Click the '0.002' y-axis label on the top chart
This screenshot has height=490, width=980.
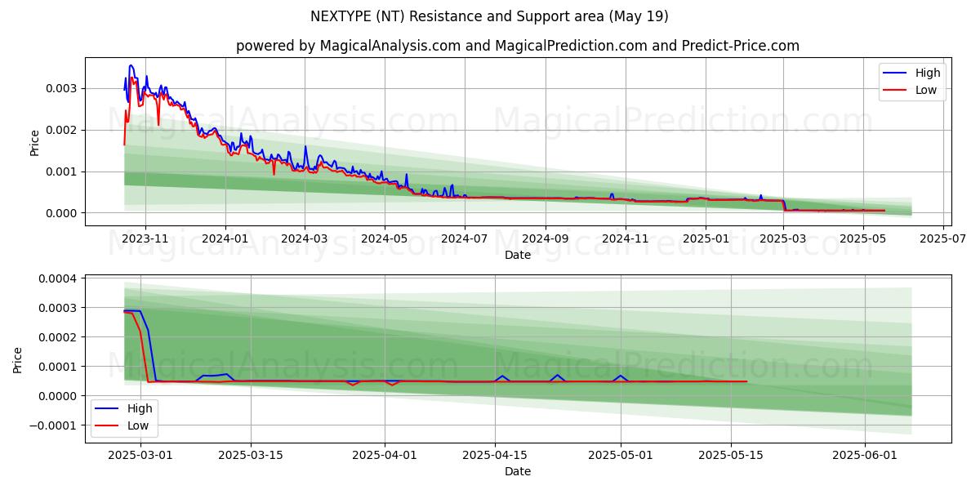click(62, 130)
